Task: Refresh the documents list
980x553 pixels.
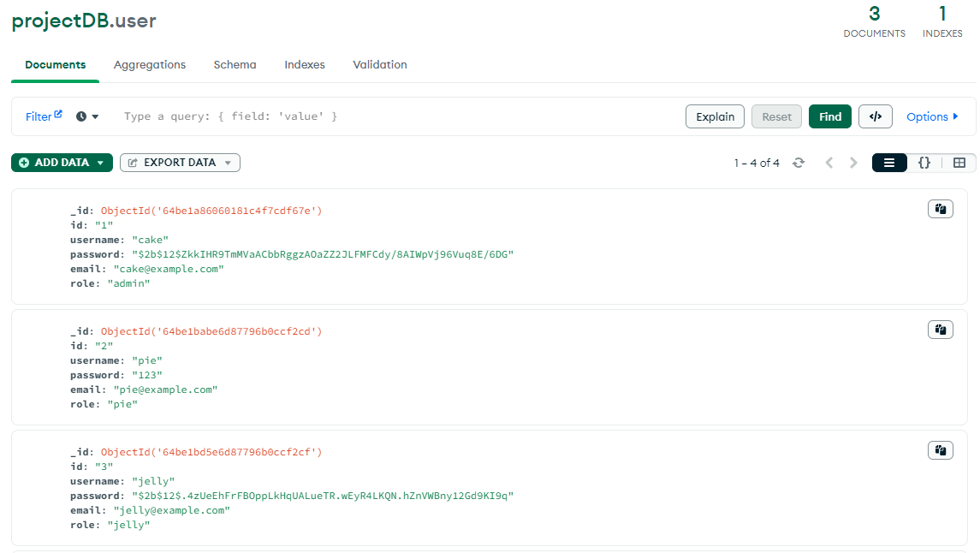Action: [799, 164]
